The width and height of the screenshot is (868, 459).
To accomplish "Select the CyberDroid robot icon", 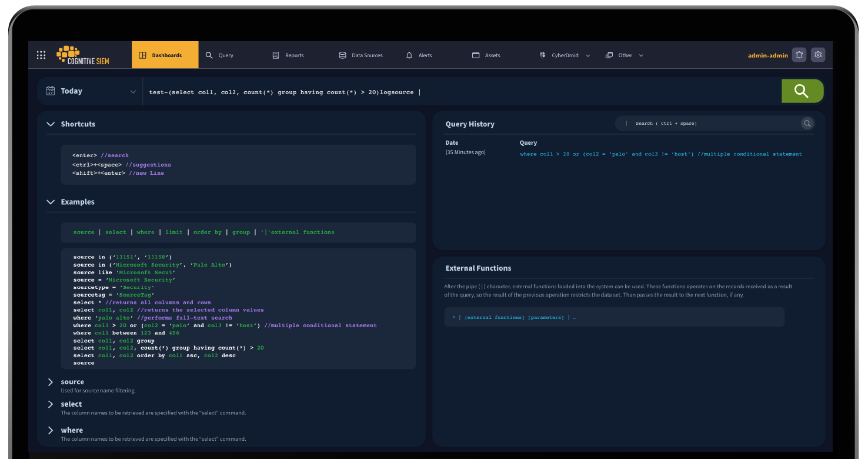I will [542, 55].
